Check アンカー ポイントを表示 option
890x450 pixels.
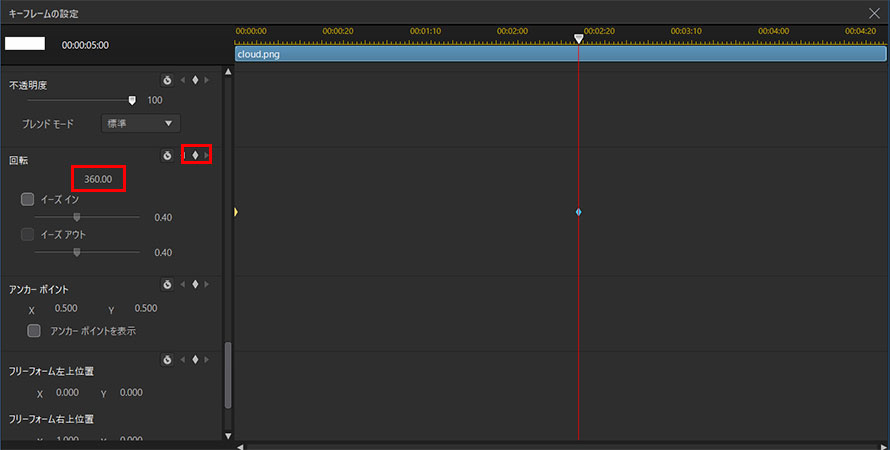34,330
